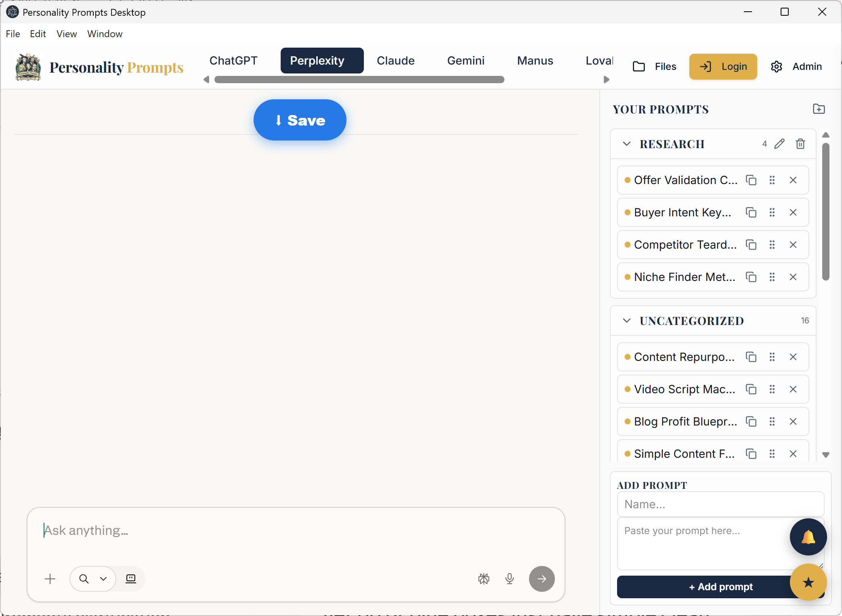
Task: Click the Video Script drag handle
Action: [772, 389]
